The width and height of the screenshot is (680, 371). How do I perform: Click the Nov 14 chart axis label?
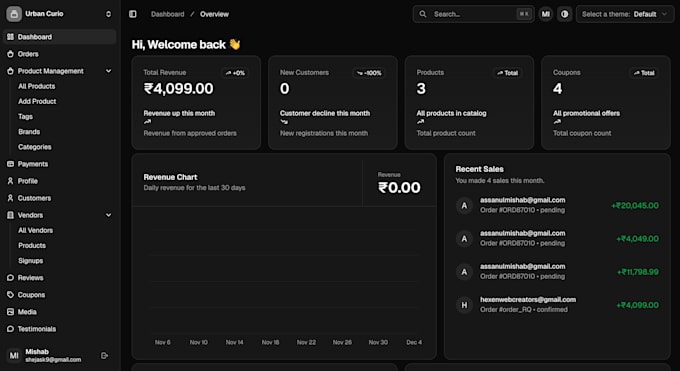[x=235, y=342]
